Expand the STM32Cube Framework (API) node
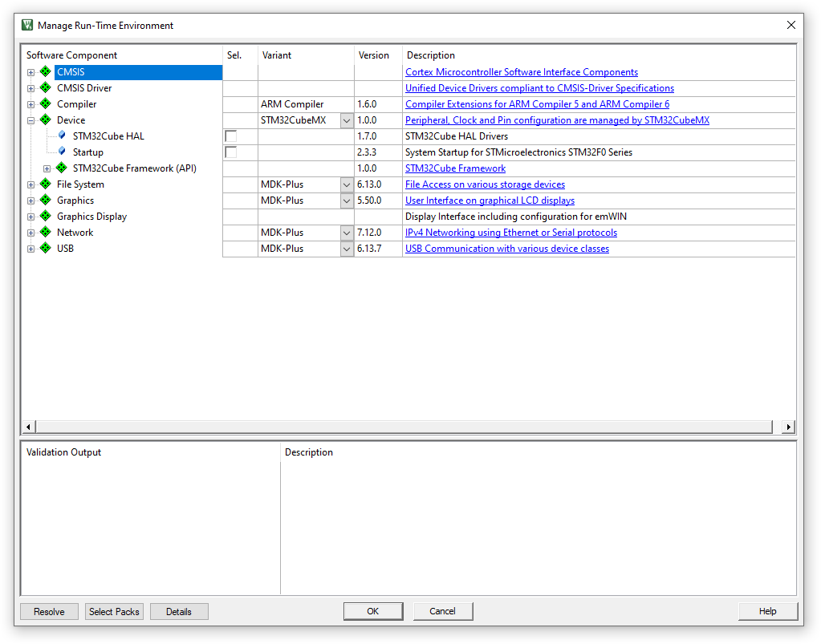 click(x=47, y=169)
